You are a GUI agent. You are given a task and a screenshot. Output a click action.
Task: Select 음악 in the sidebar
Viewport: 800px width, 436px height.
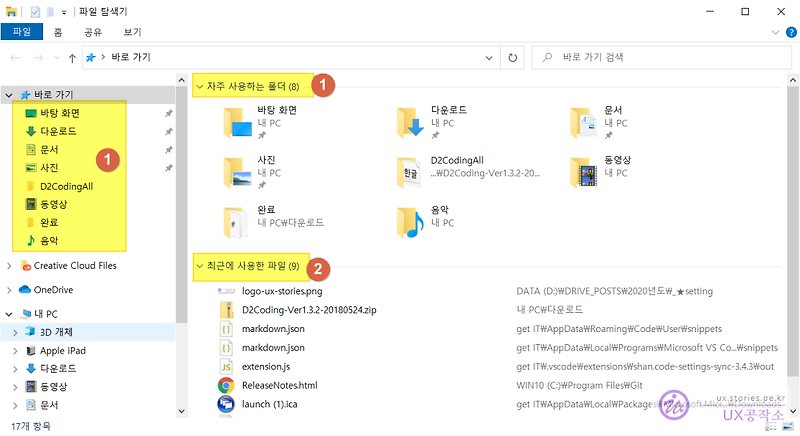[49, 240]
